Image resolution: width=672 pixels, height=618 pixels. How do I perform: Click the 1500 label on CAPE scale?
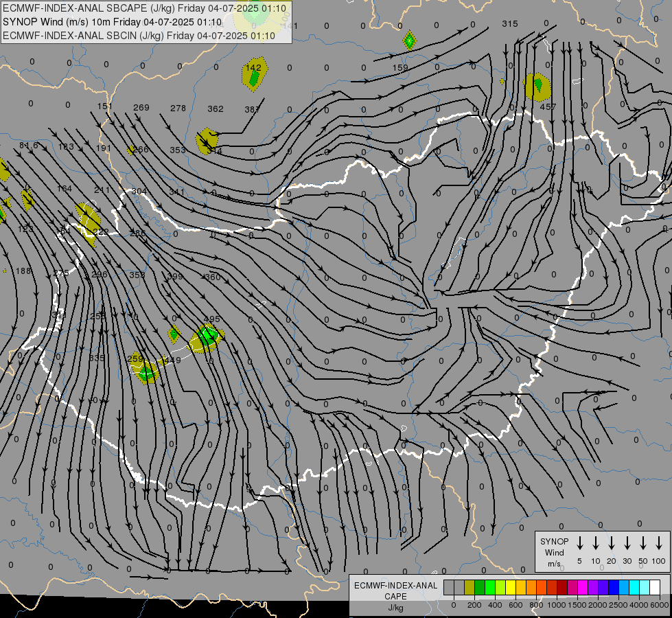pos(577,605)
